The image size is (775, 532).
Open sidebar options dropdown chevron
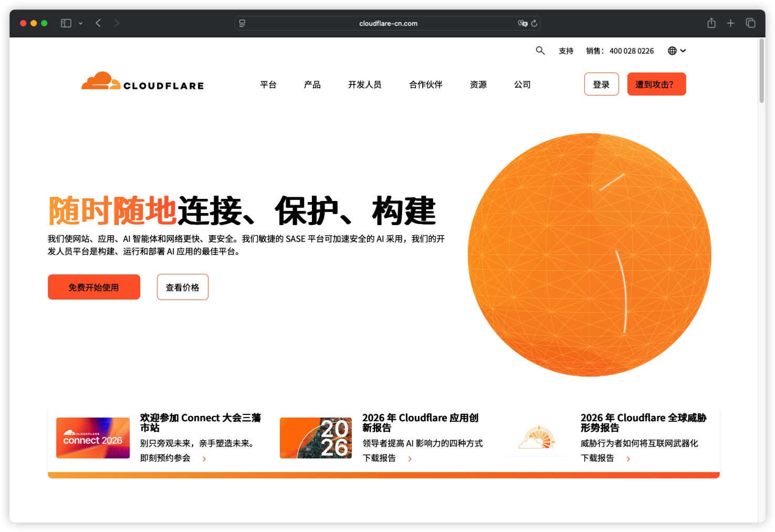pos(80,23)
